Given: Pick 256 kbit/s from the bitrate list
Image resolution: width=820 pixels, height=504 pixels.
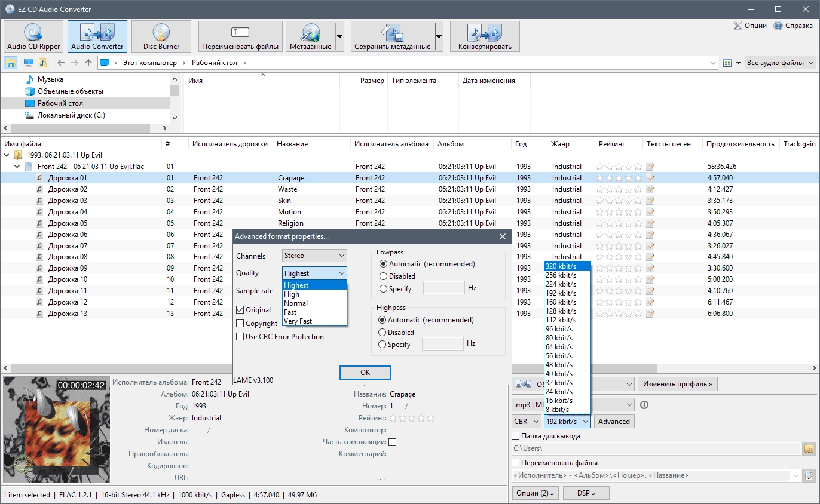Looking at the screenshot, I should click(x=567, y=275).
